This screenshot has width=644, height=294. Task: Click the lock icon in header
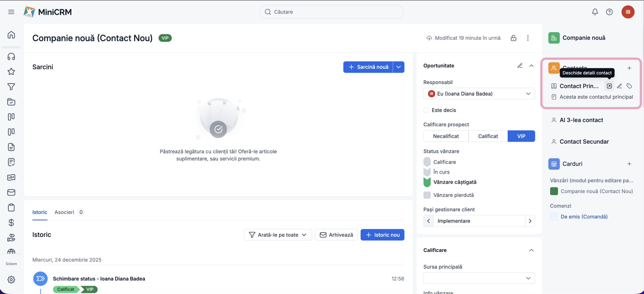513,38
